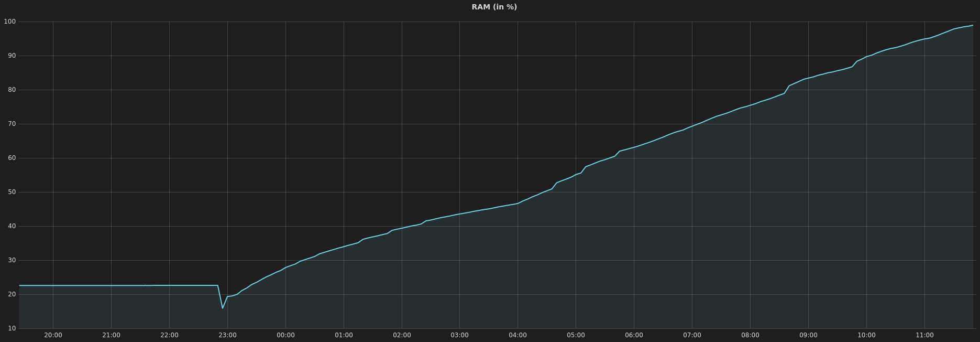The height and width of the screenshot is (342, 980).
Task: Click the 10 y-axis label
Action: (x=12, y=328)
